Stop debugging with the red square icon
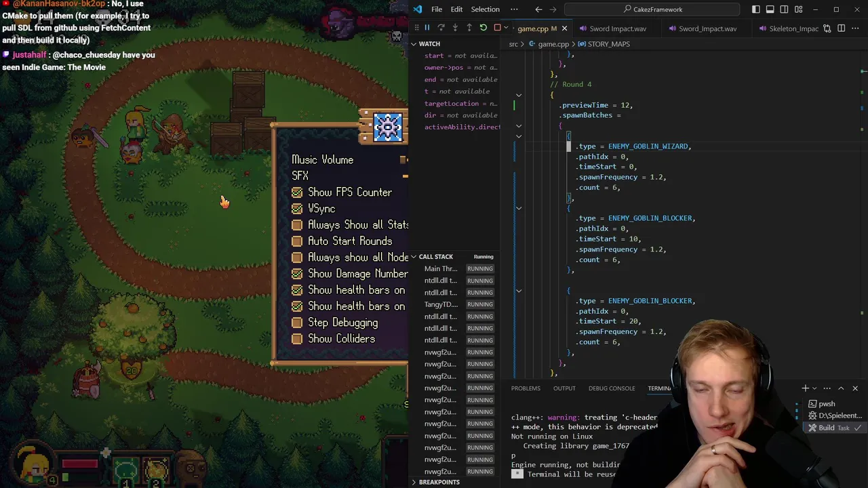 (x=497, y=28)
